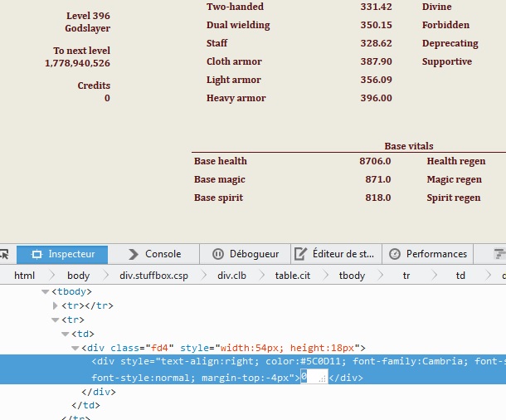Collapse the div class fd4 node
The image size is (506, 420).
click(x=75, y=348)
